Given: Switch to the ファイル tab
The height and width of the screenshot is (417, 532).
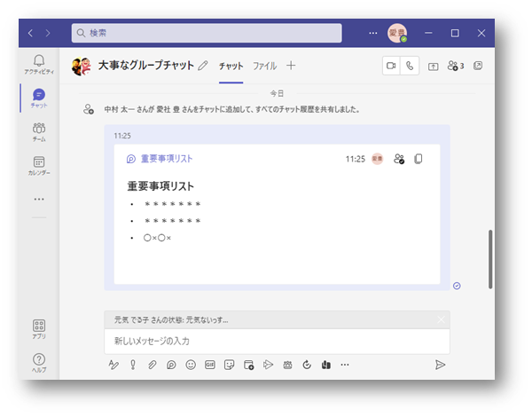Looking at the screenshot, I should point(264,66).
